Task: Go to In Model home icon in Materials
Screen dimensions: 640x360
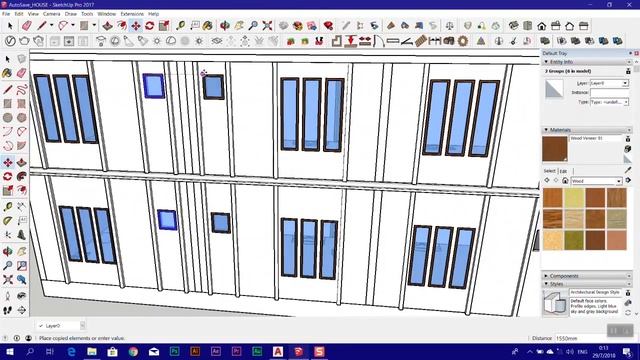Action: tap(565, 180)
